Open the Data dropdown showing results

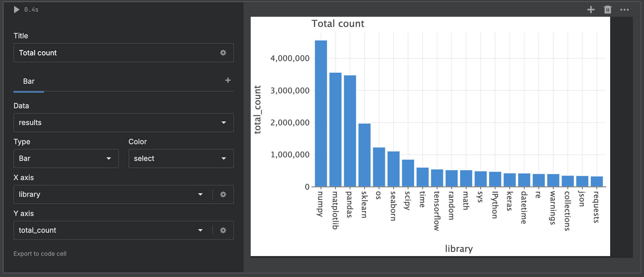click(123, 123)
